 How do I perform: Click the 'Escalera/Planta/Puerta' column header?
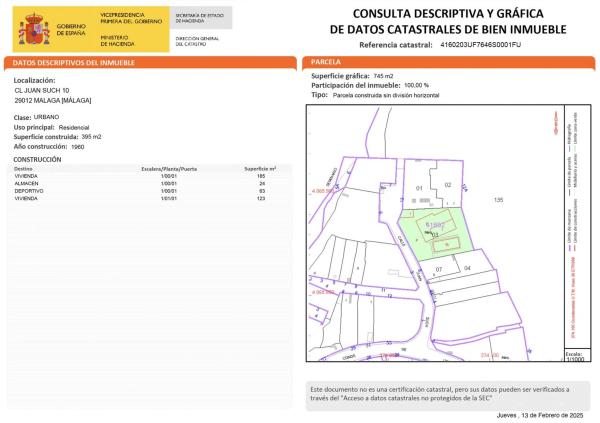pyautogui.click(x=169, y=169)
